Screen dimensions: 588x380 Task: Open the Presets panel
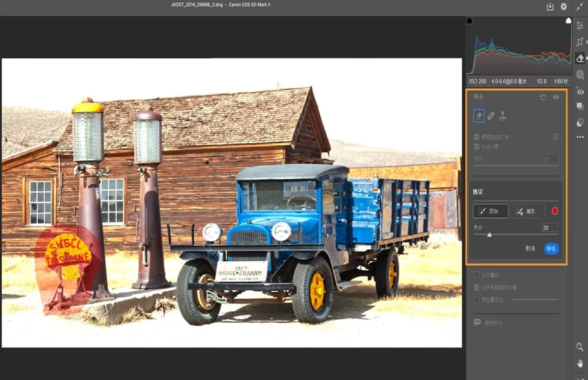point(580,107)
